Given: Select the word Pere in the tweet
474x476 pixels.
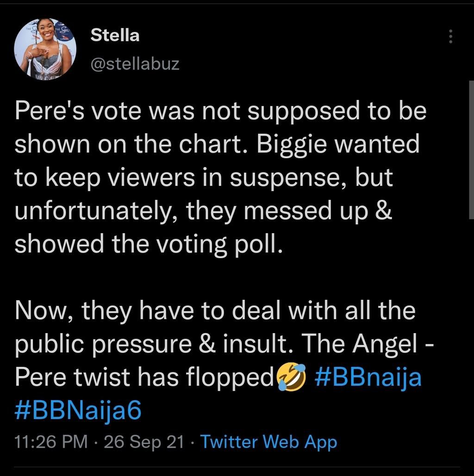Looking at the screenshot, I should (41, 110).
